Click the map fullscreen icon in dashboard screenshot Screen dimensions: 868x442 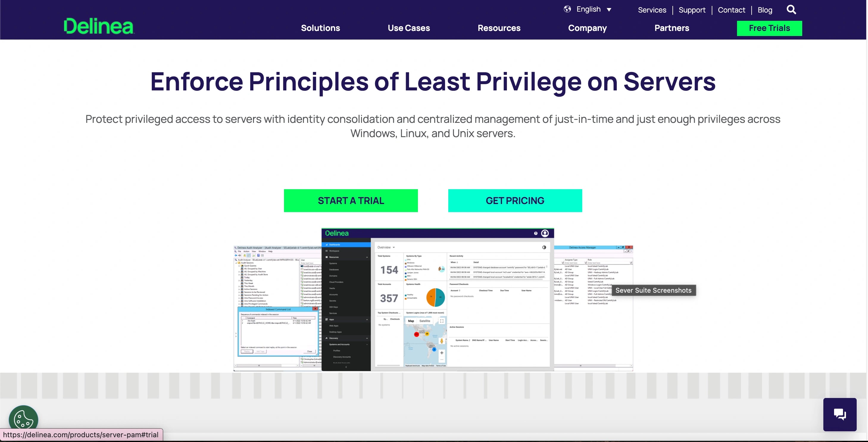tap(442, 321)
